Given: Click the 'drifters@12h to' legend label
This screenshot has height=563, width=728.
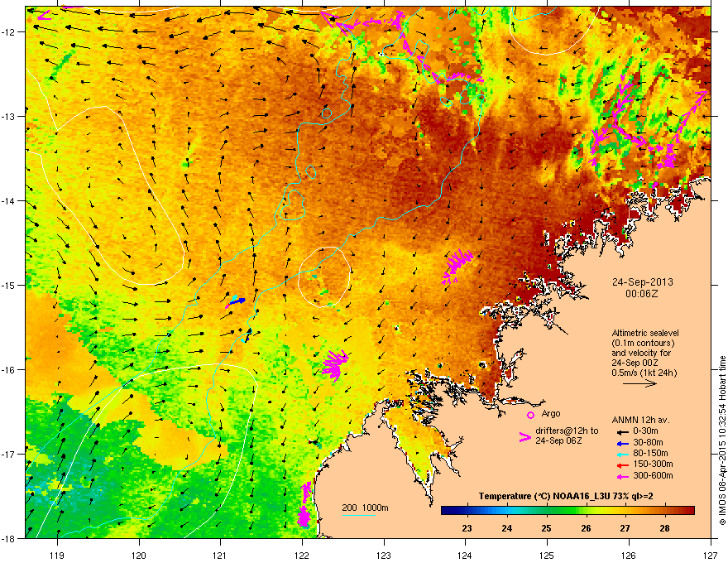Looking at the screenshot, I should point(567,431).
